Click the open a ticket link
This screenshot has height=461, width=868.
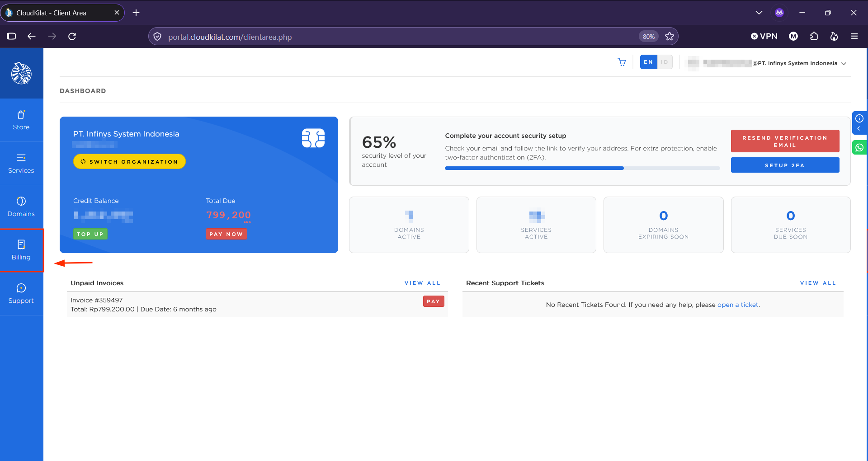coord(738,305)
